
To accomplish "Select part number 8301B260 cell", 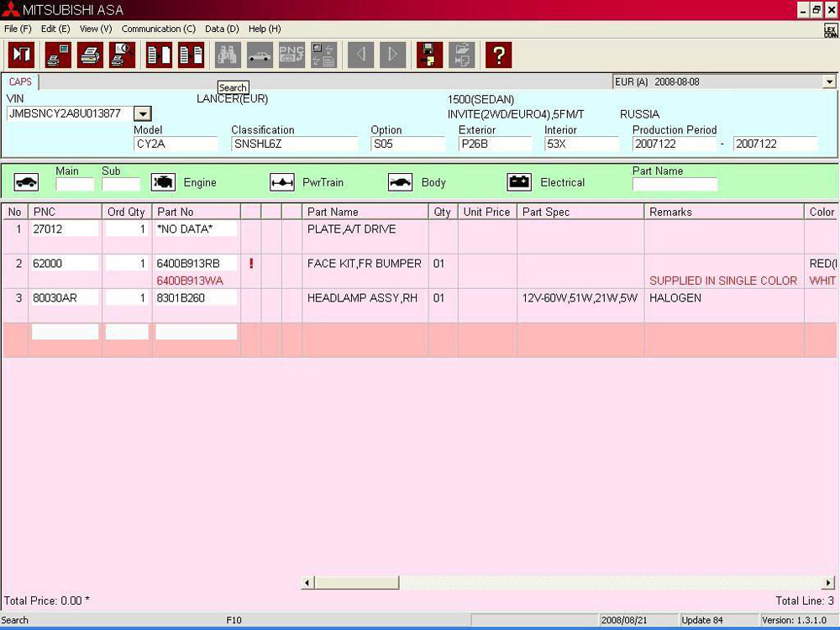I will coord(196,298).
